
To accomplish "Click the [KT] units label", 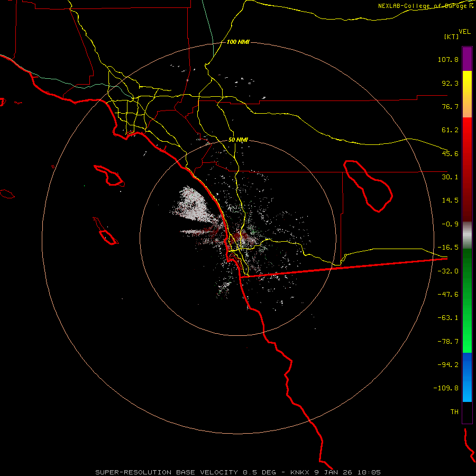I will (452, 36).
